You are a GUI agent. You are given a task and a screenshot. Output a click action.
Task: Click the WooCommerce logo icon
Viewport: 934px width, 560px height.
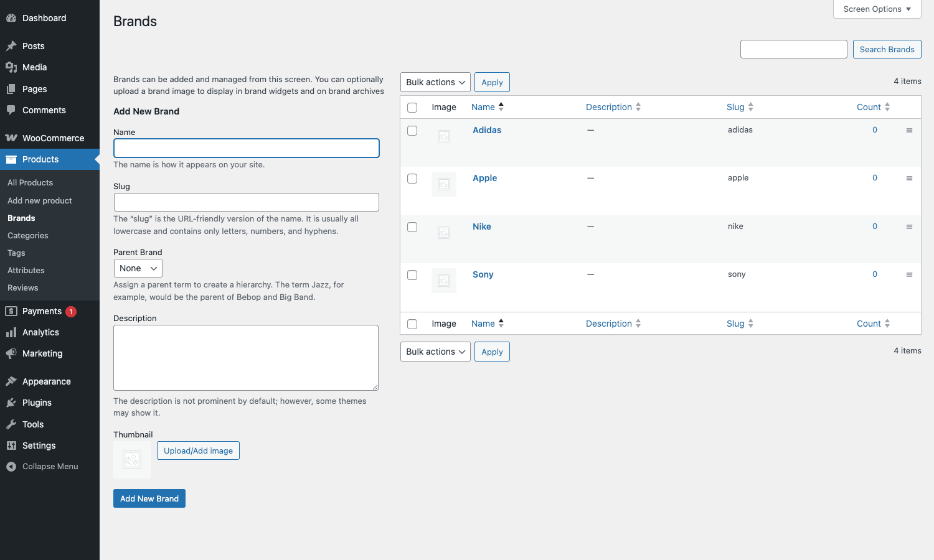pyautogui.click(x=11, y=138)
